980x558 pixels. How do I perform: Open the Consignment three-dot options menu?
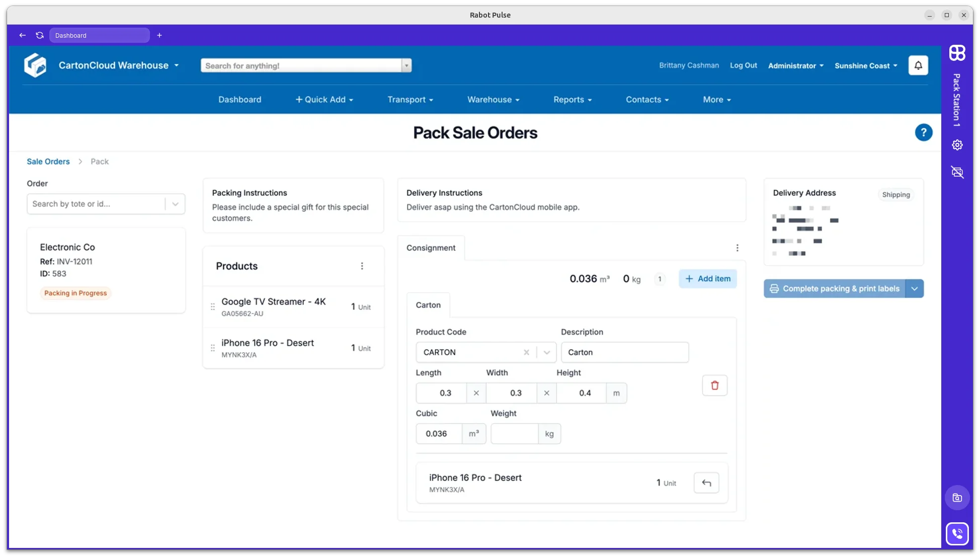pos(737,248)
